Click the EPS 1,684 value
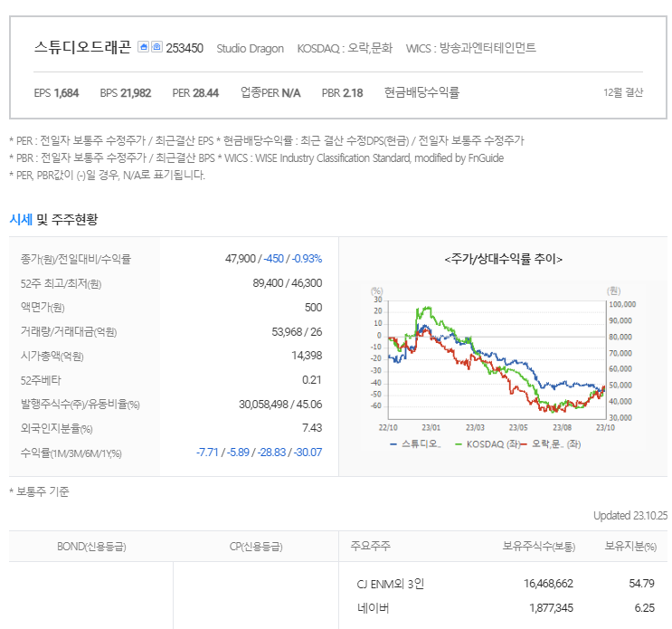Screen dimensions: 672x629 [56, 93]
